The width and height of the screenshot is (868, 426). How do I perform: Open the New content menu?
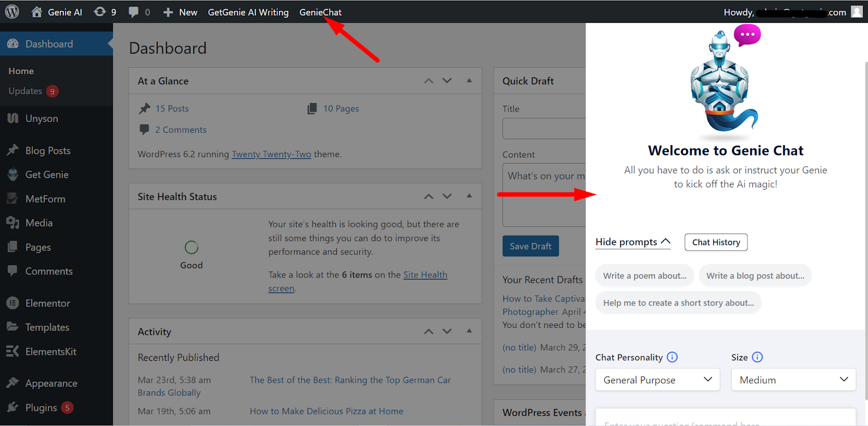click(181, 12)
